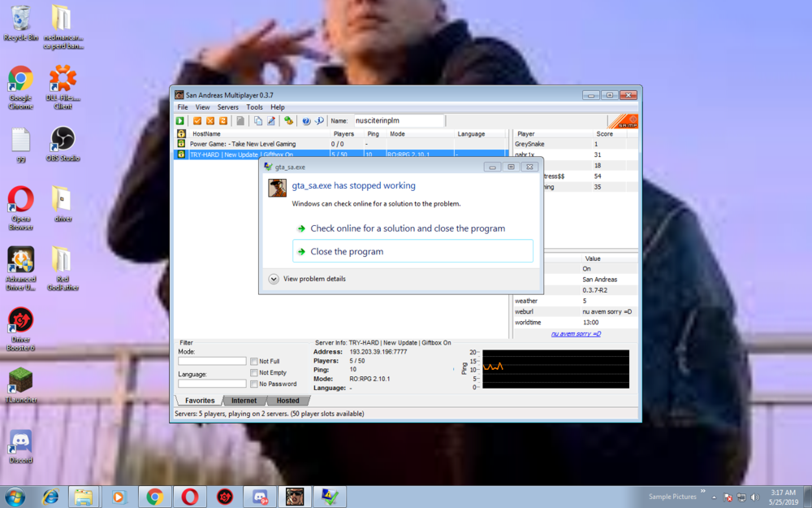
Task: Switch to the Hosted tab
Action: pyautogui.click(x=288, y=401)
